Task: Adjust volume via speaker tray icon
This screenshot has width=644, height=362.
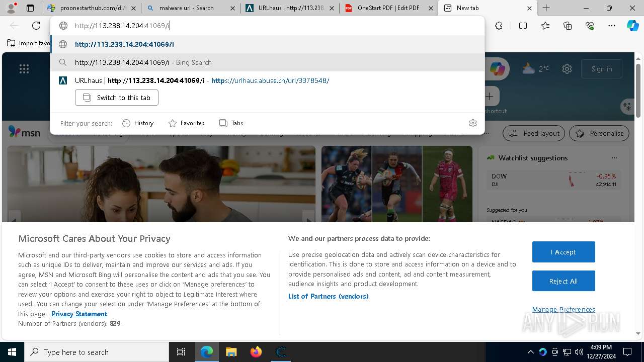Action: click(x=579, y=352)
